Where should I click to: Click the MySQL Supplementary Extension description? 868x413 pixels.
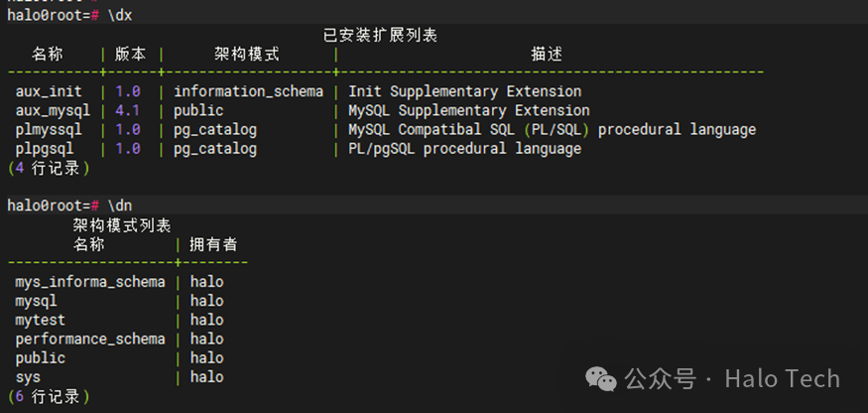click(468, 110)
